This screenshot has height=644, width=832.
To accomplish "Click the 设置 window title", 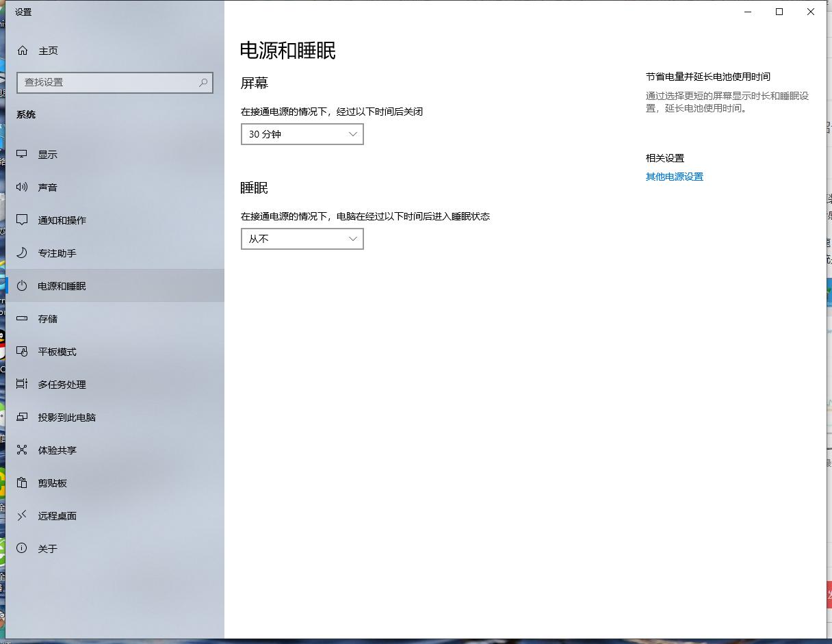I will coord(23,12).
